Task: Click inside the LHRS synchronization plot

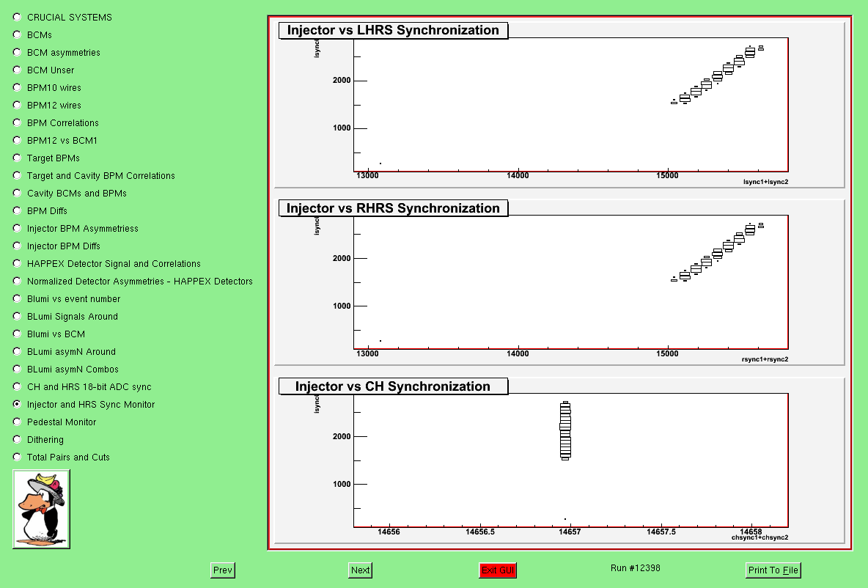Action: tap(571, 105)
